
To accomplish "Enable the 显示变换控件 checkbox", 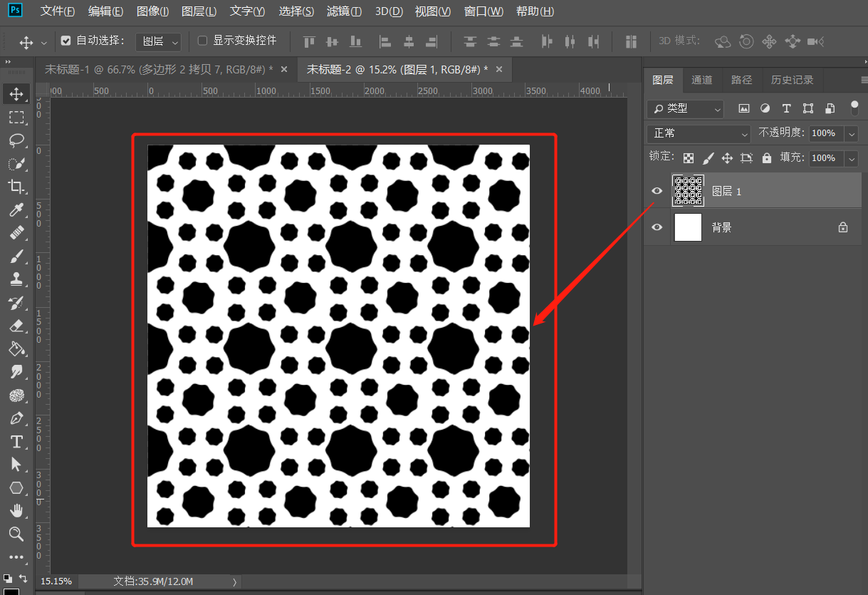I will (202, 41).
